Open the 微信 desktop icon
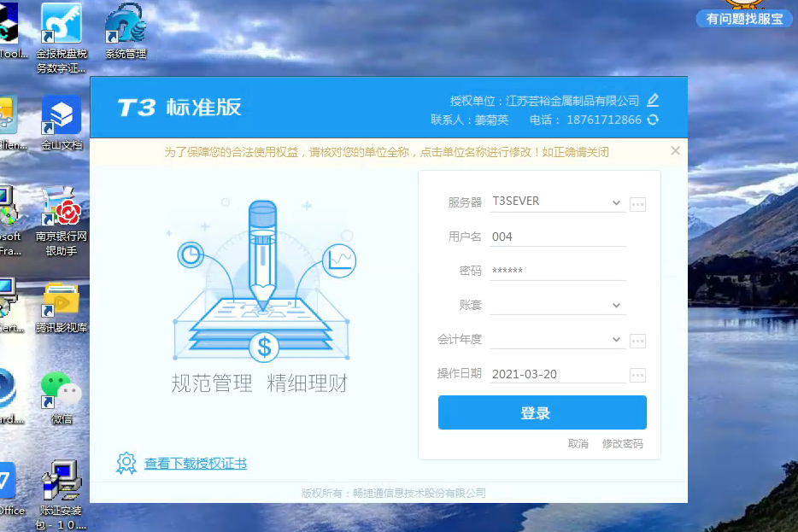Viewport: 798px width, 532px height. [61, 398]
